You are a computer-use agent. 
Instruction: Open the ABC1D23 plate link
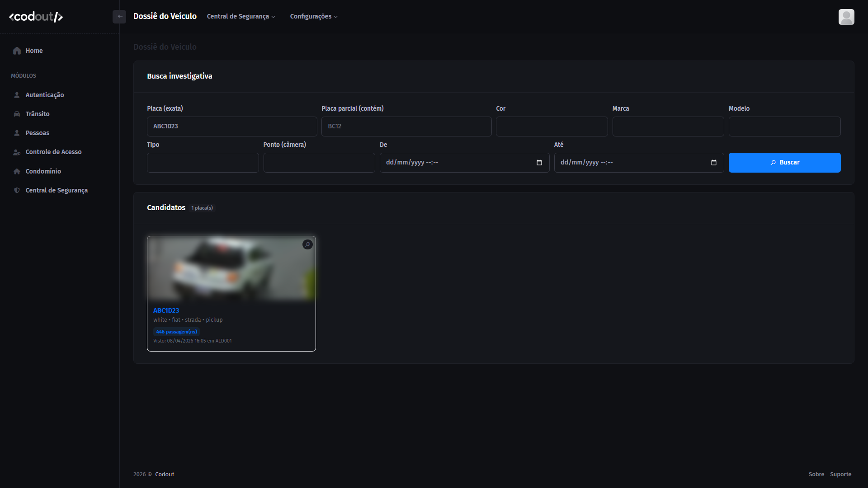coord(166,310)
